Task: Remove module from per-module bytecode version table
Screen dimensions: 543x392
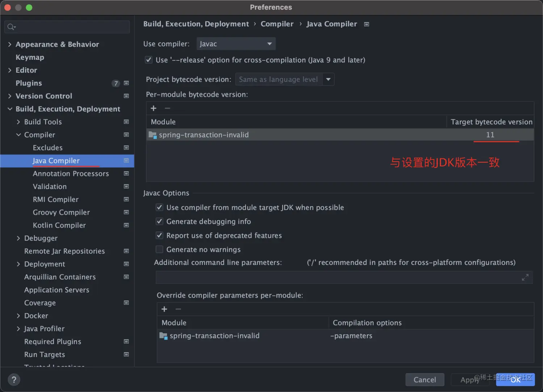Action: [167, 108]
